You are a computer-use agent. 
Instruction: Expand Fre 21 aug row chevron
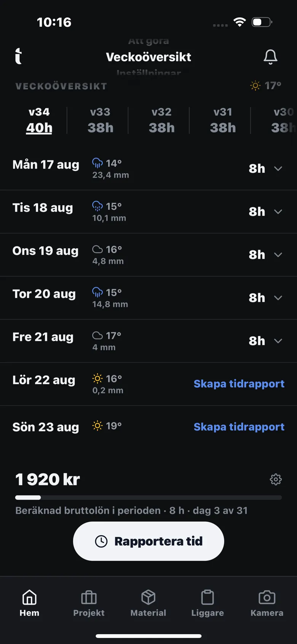[278, 341]
